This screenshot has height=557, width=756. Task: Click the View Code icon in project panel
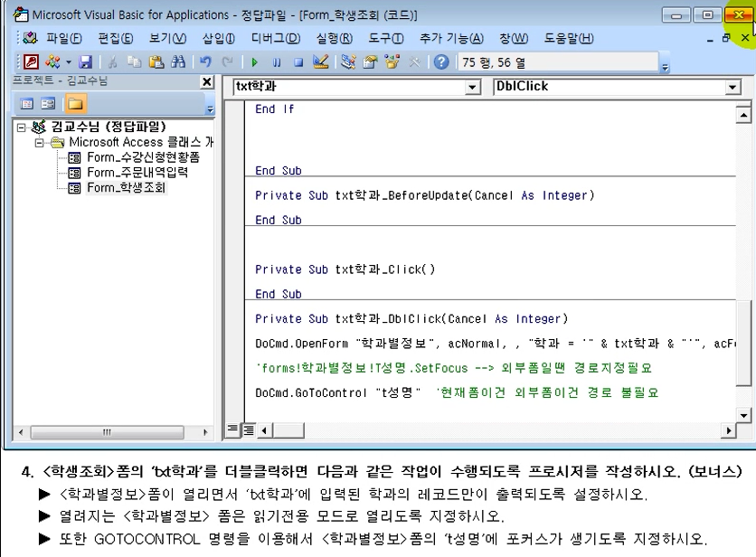point(27,103)
